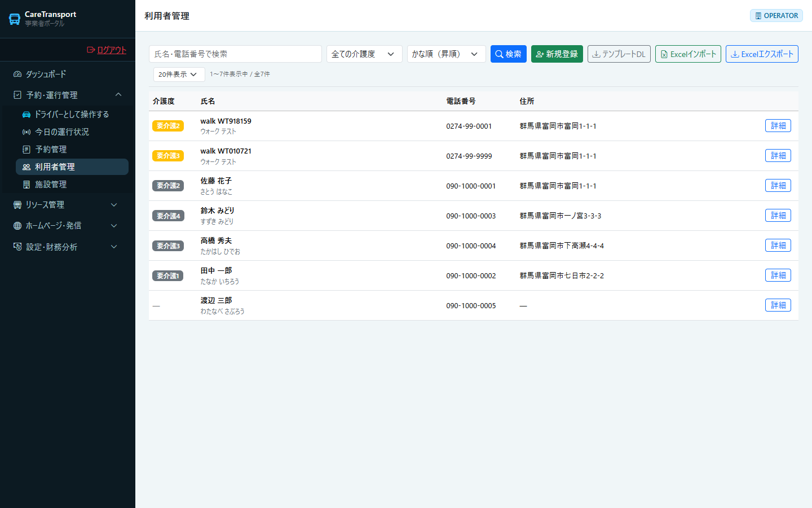Click the 要介護2 badge for walk WT918159

tap(168, 126)
